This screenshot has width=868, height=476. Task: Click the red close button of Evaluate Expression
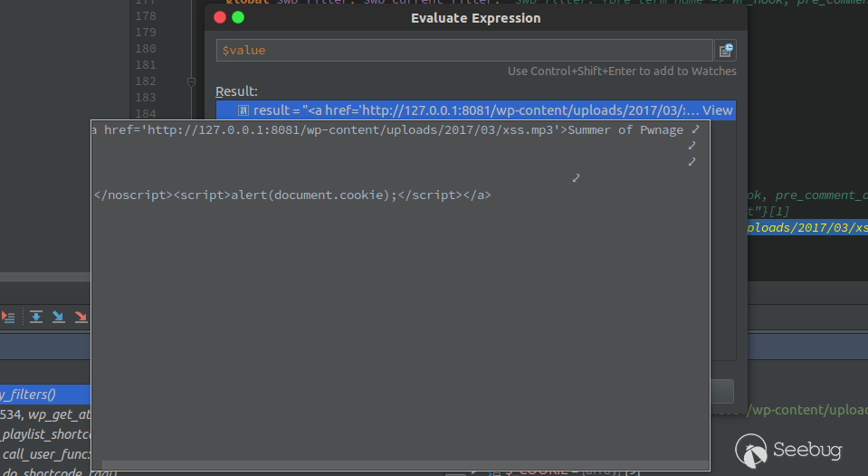click(x=220, y=18)
